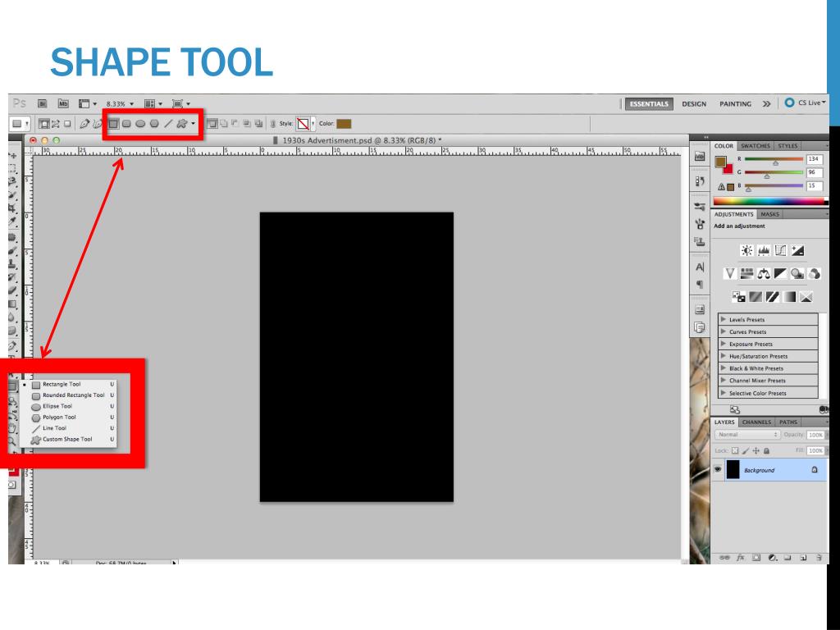Image resolution: width=840 pixels, height=630 pixels.
Task: Choose Pen tool icon in options bar
Action: pos(84,124)
